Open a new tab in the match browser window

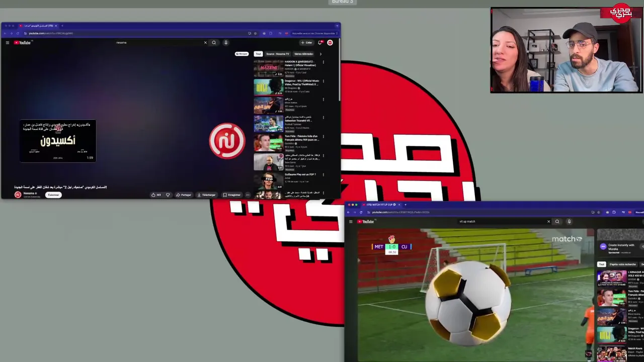point(406,205)
